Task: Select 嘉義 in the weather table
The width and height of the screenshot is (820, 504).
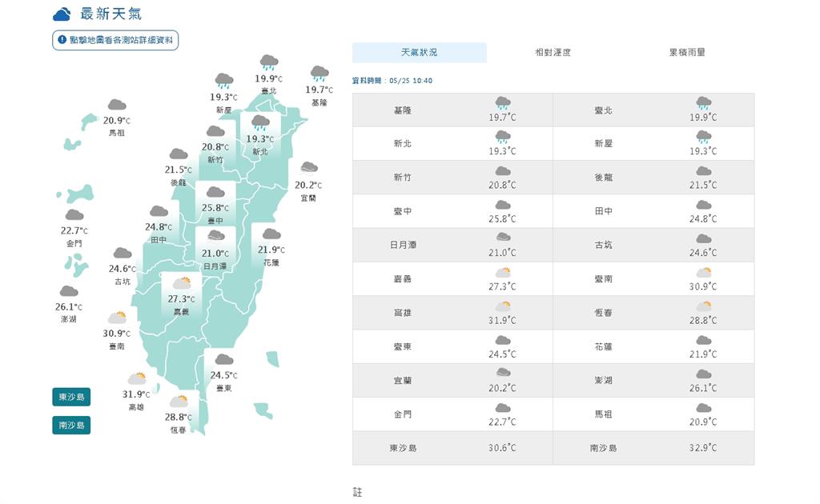Action: (403, 279)
